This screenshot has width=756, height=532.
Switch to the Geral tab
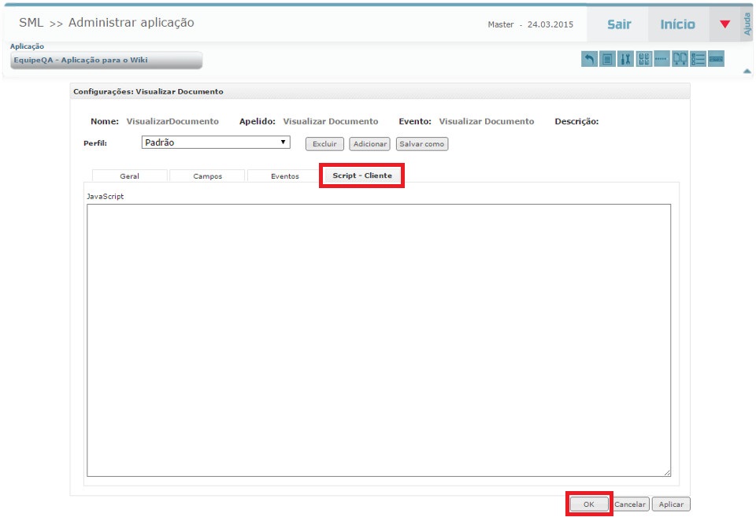129,176
